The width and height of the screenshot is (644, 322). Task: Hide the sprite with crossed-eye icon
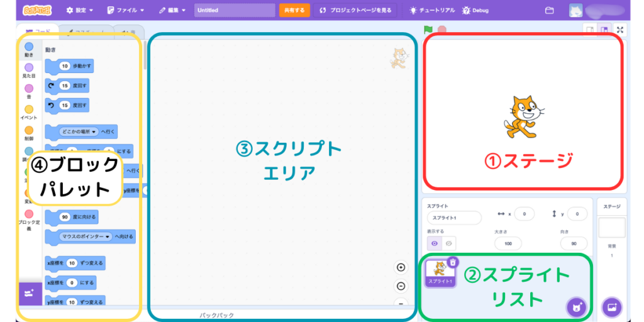click(449, 243)
